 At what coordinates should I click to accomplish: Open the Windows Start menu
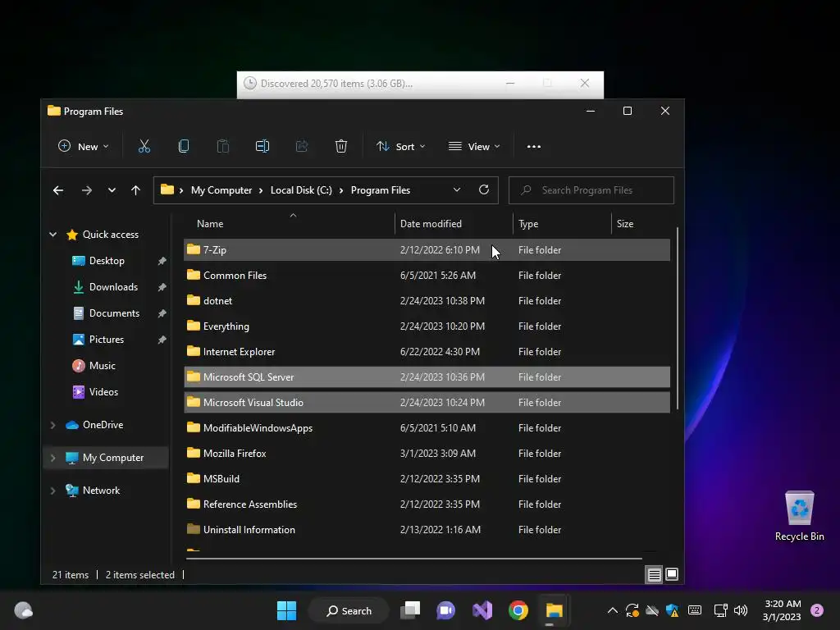point(286,610)
